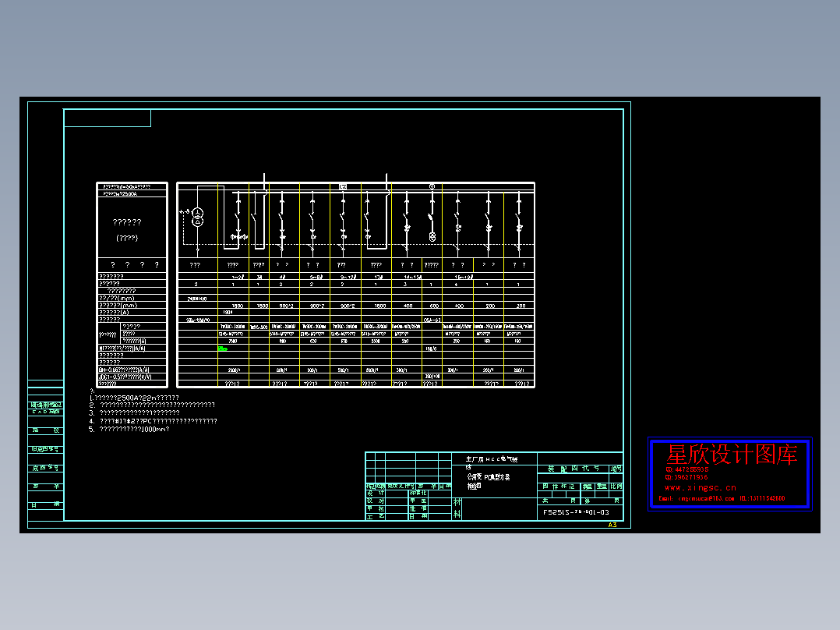Select note 1 mentioning 2500A and 22m
840x630 pixels.
tap(134, 398)
